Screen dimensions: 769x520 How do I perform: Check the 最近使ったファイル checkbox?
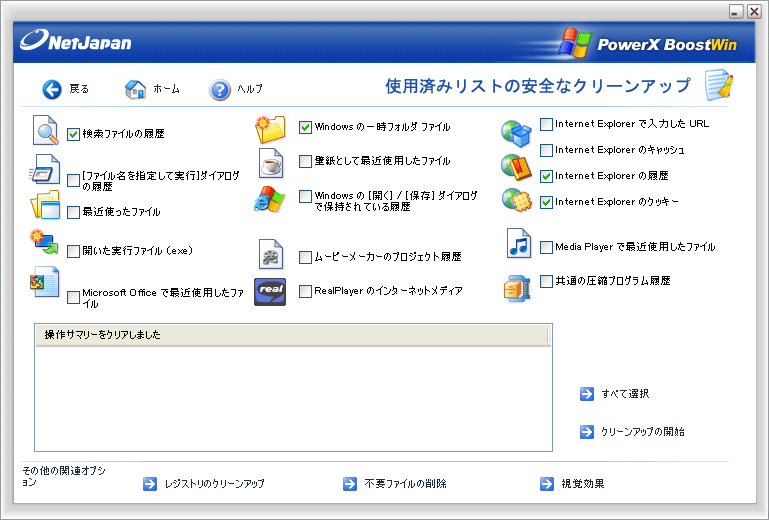click(74, 212)
